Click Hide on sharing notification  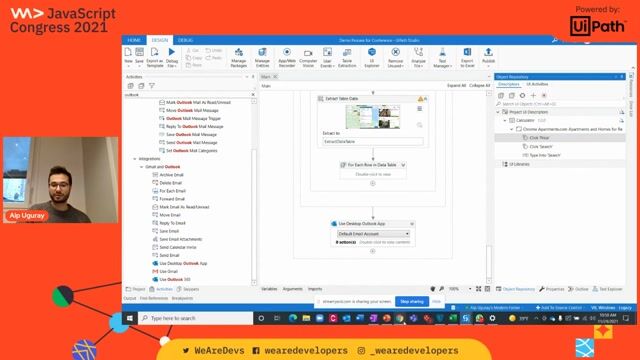click(436, 302)
